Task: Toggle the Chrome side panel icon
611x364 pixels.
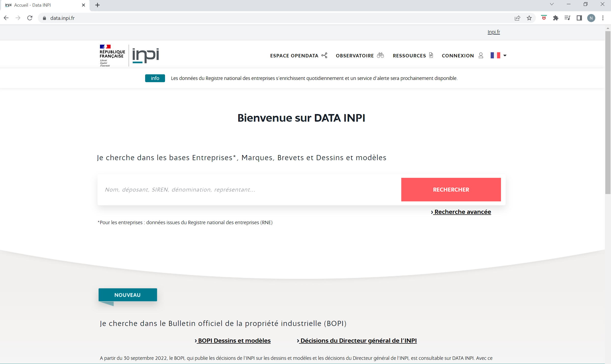Action: [579, 18]
